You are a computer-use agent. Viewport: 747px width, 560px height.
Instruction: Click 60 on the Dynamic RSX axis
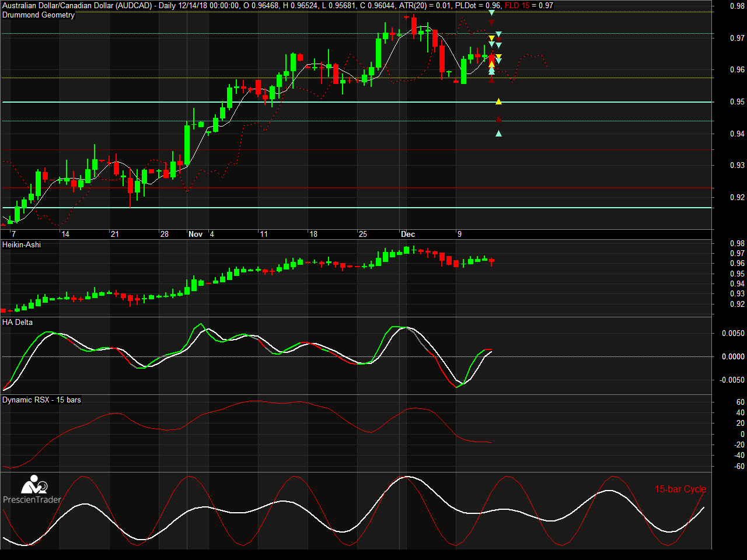click(741, 402)
